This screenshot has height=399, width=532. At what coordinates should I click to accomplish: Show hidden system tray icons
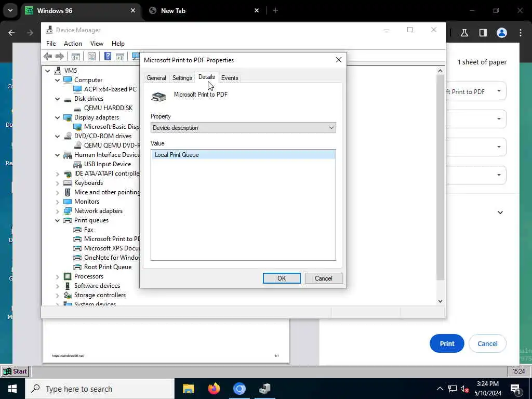tap(440, 389)
